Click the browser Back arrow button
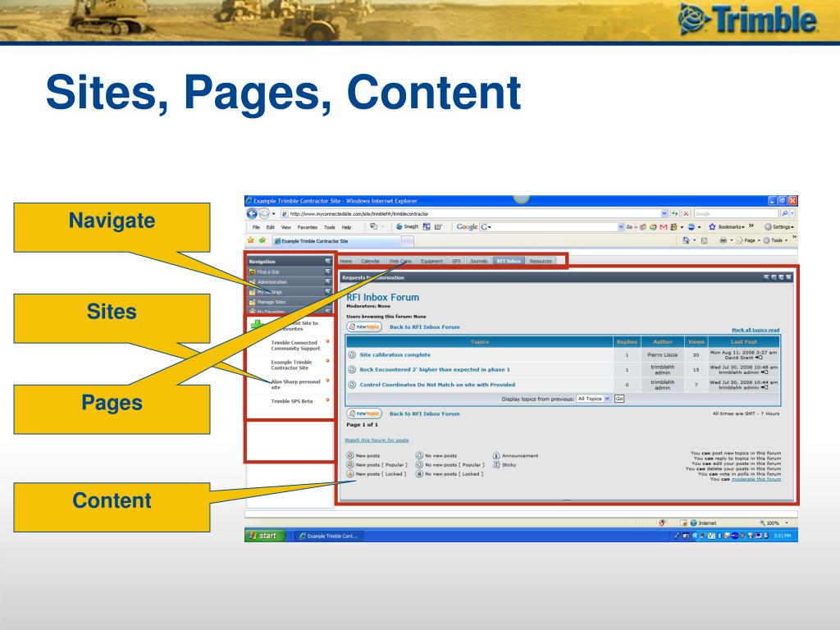840x630 pixels. pos(253,214)
